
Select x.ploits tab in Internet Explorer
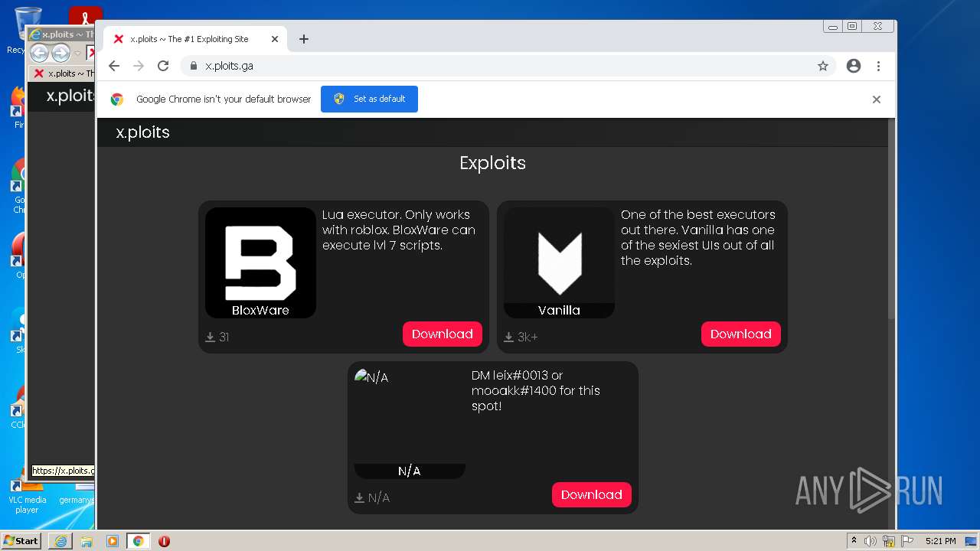tap(63, 73)
